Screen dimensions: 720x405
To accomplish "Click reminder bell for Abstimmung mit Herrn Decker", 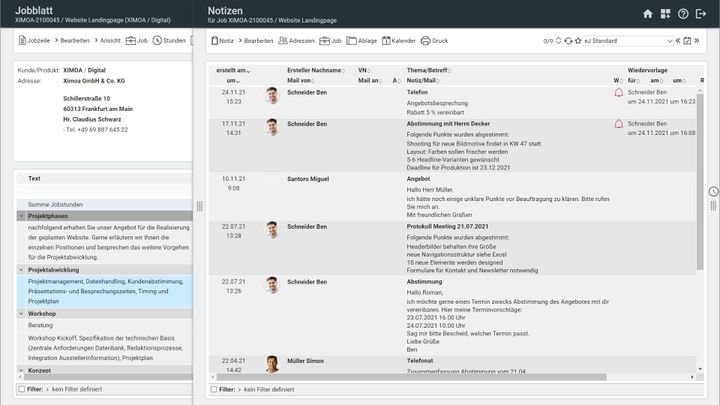I will pyautogui.click(x=619, y=124).
